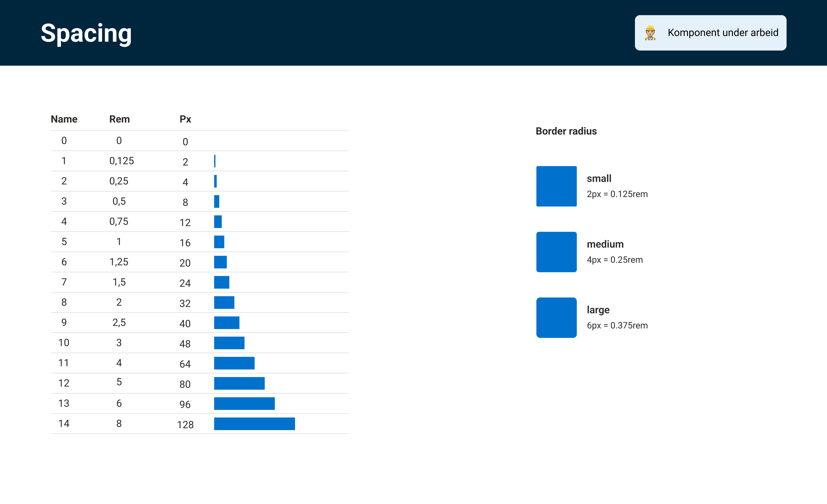The height and width of the screenshot is (504, 827).
Task: Click the Px value '96'
Action: point(185,405)
